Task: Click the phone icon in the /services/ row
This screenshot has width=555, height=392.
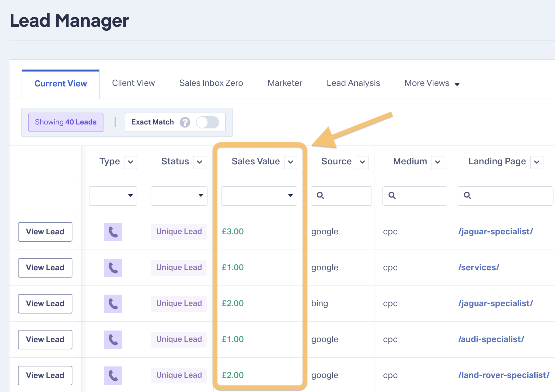Action: click(x=113, y=268)
